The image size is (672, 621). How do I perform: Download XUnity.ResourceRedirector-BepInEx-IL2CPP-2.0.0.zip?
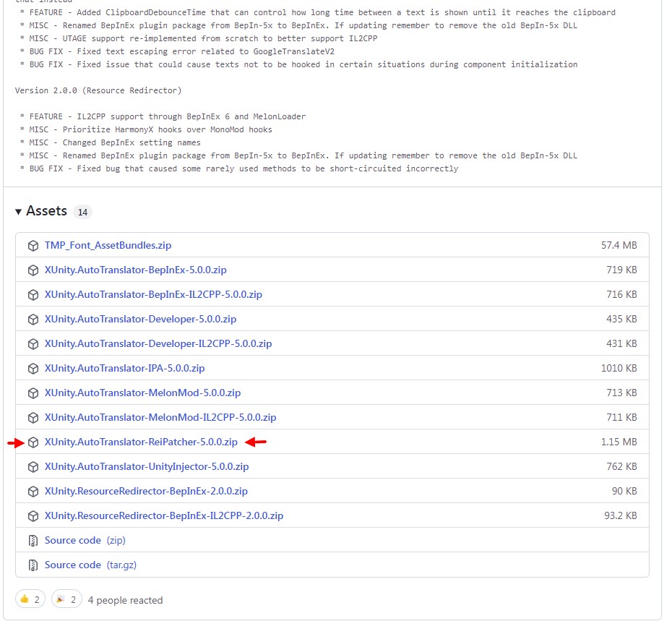[164, 515]
